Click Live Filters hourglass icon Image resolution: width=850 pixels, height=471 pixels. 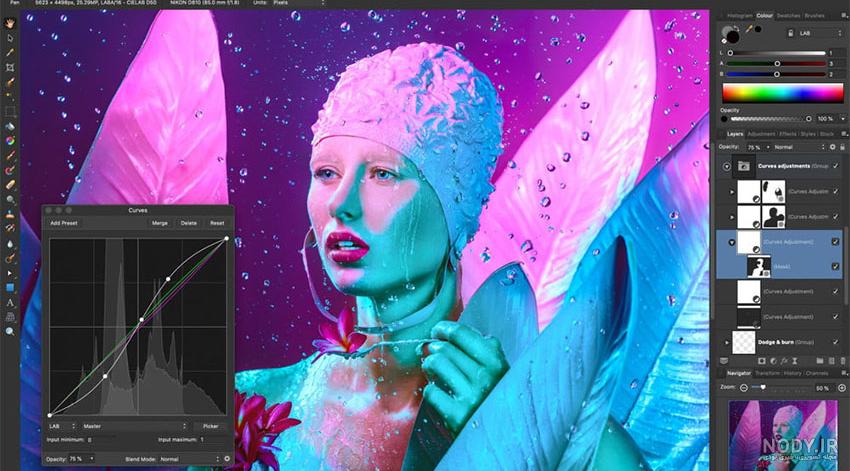point(795,361)
